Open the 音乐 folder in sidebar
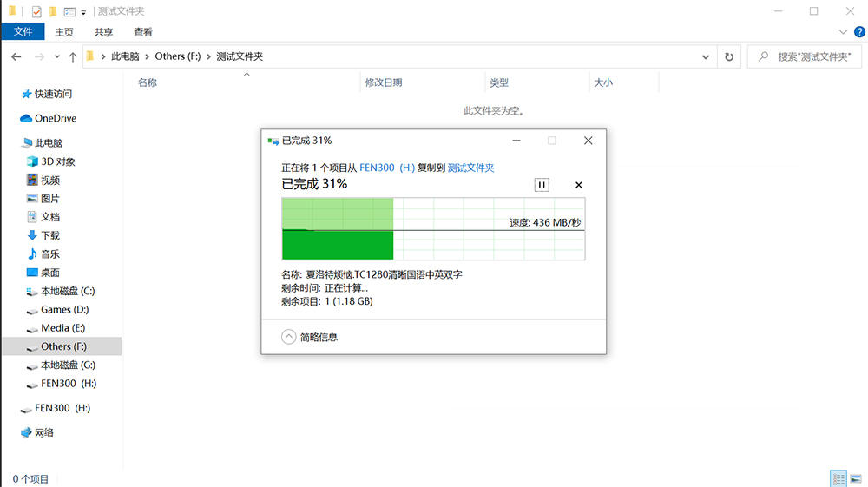 coord(43,254)
